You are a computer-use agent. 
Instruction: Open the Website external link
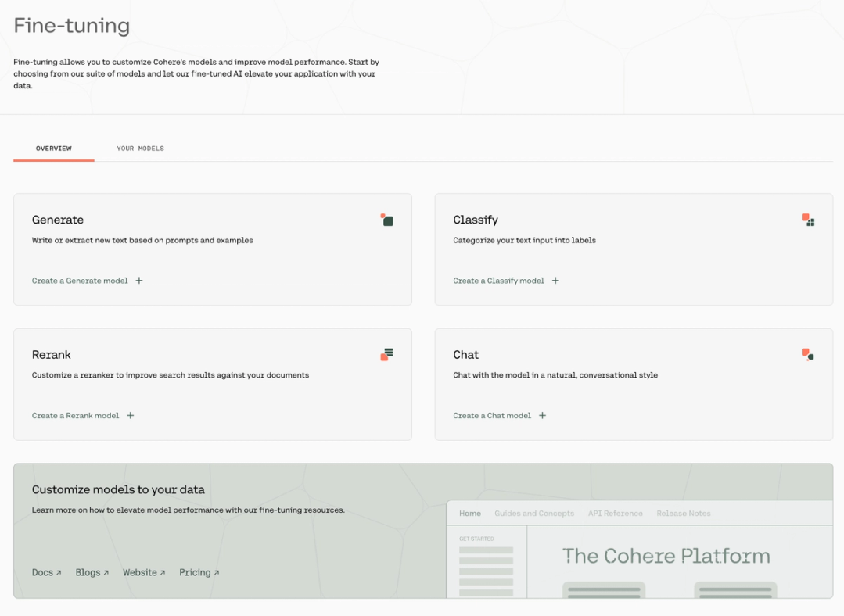coord(144,572)
